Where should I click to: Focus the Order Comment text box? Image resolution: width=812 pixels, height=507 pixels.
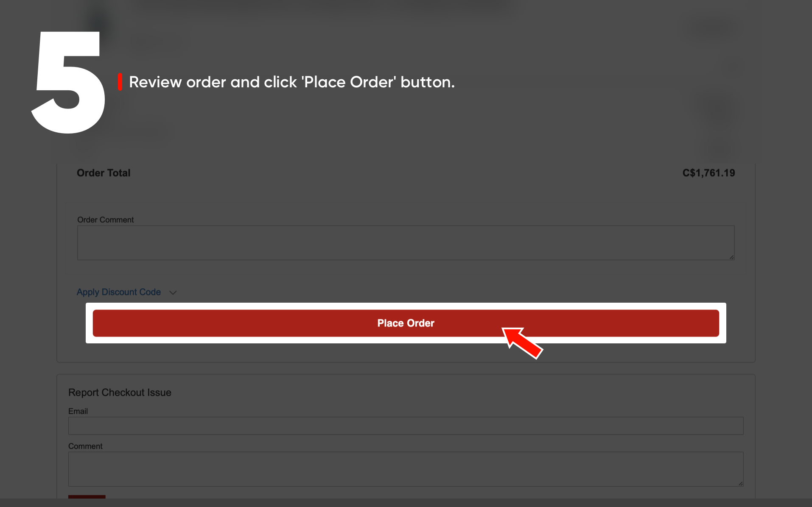(x=405, y=242)
